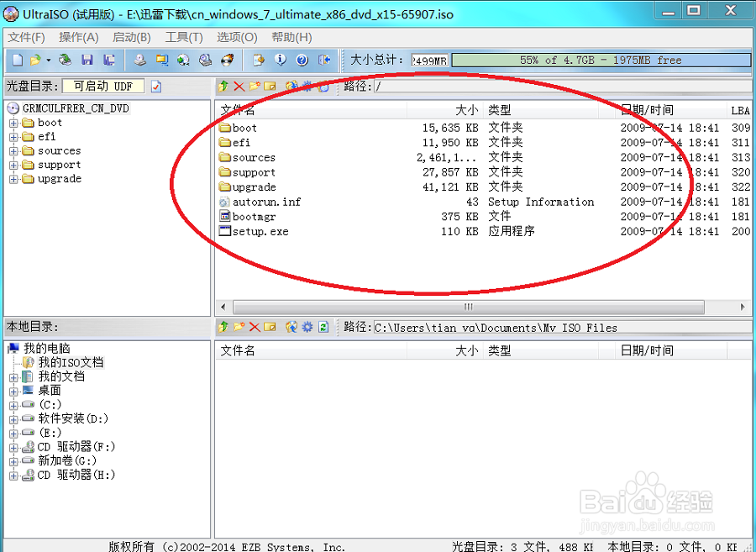Image resolution: width=756 pixels, height=552 pixels.
Task: Expand the sources folder in disc tree
Action: (x=13, y=151)
